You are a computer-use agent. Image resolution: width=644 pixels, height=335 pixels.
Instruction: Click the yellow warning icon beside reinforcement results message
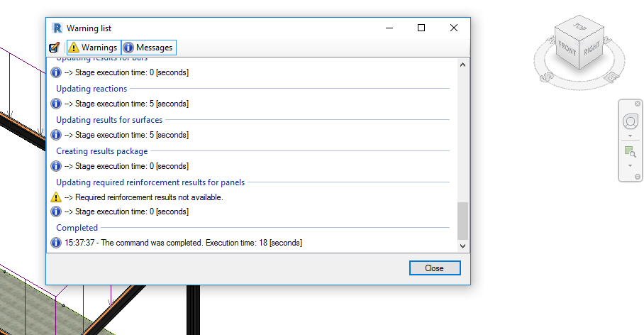click(x=56, y=197)
